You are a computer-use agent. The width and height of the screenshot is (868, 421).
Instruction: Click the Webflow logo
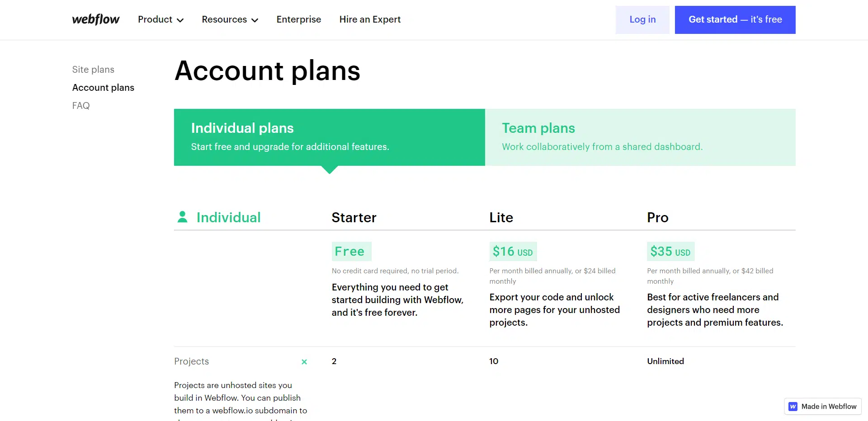[x=96, y=19]
